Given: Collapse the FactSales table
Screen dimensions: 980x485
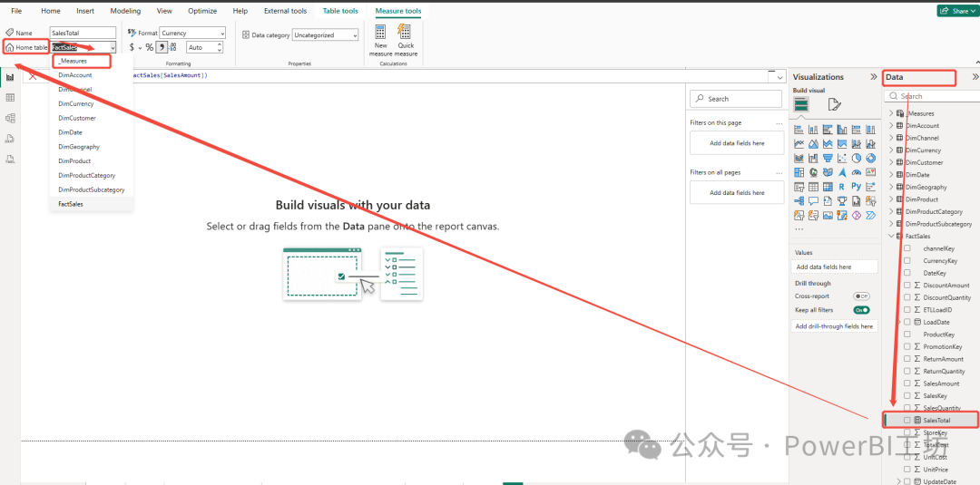Looking at the screenshot, I should coord(891,236).
